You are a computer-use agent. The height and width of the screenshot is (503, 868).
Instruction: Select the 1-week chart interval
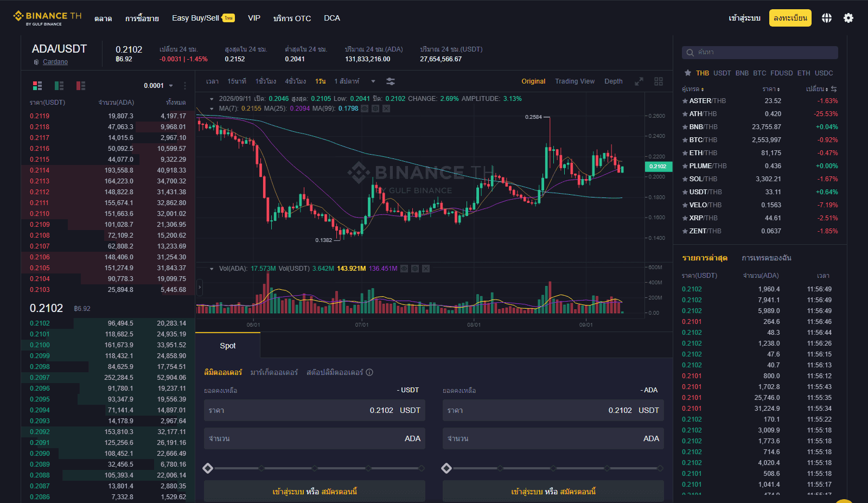[x=347, y=81]
